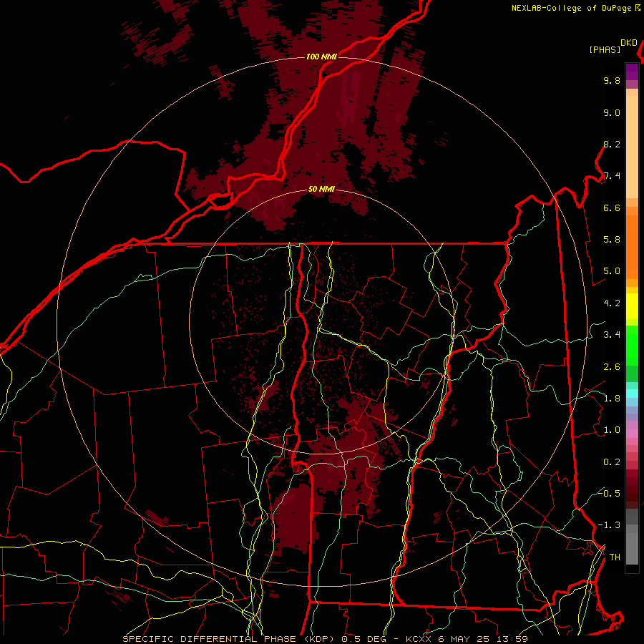This screenshot has width=644, height=644.
Task: Click the 50 NMI range ring label
Action: (x=321, y=190)
